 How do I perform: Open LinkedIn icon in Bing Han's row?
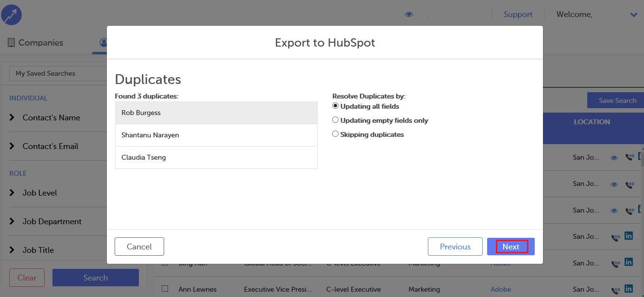click(x=629, y=262)
